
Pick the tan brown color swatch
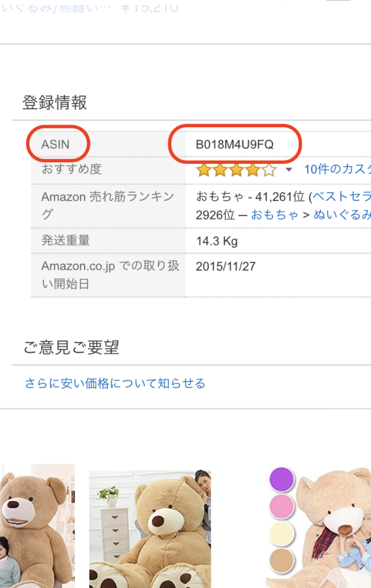point(282,561)
